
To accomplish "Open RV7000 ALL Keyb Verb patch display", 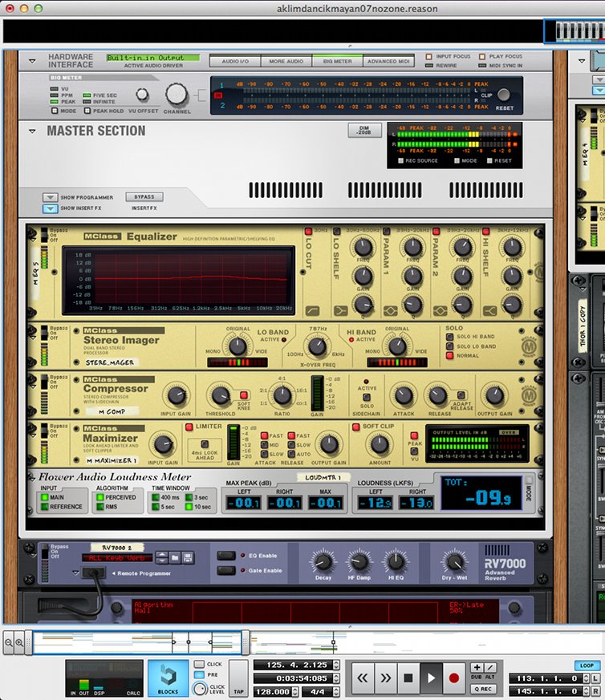I will click(117, 557).
